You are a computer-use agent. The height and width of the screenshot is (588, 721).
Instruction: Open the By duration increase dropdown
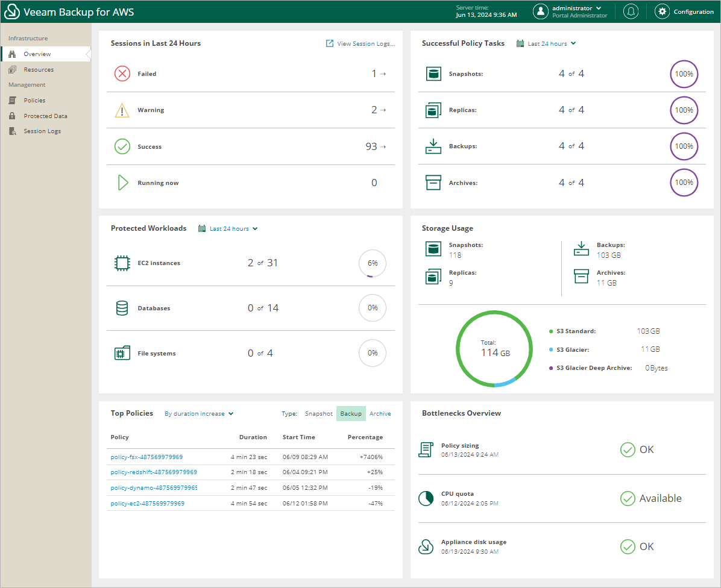pos(199,414)
